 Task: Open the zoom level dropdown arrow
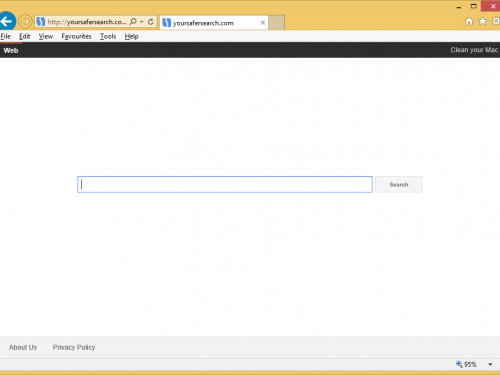[490, 364]
